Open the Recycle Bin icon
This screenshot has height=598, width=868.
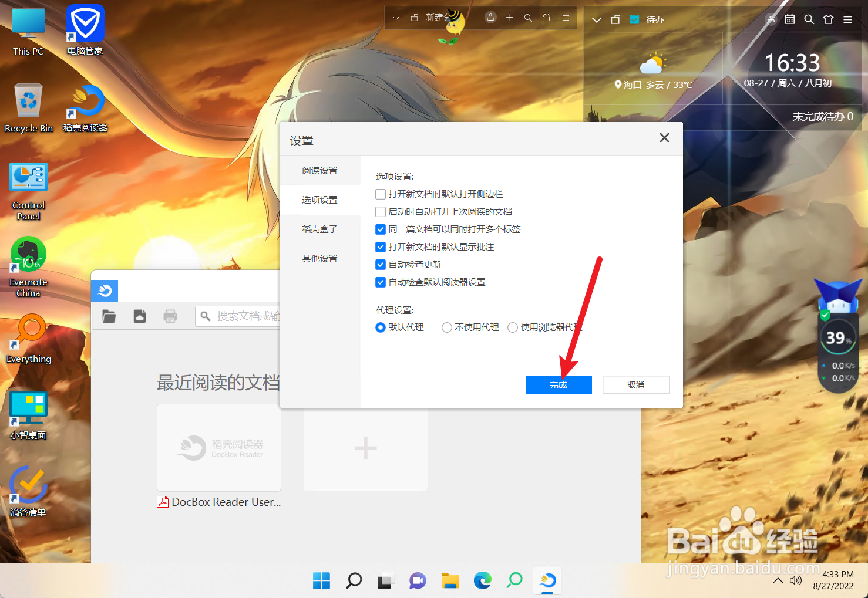tap(29, 108)
